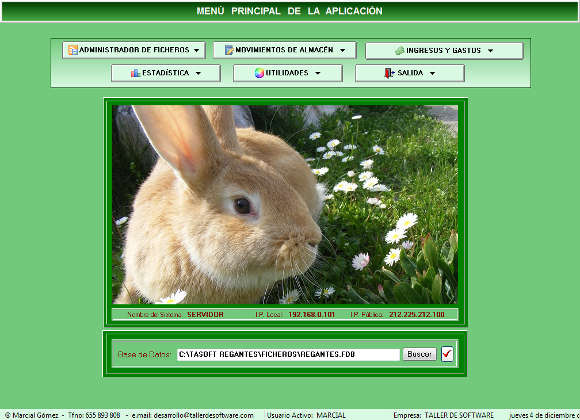Click the red checkmark confirm icon
Screen dimensions: 580x420
pos(447,354)
